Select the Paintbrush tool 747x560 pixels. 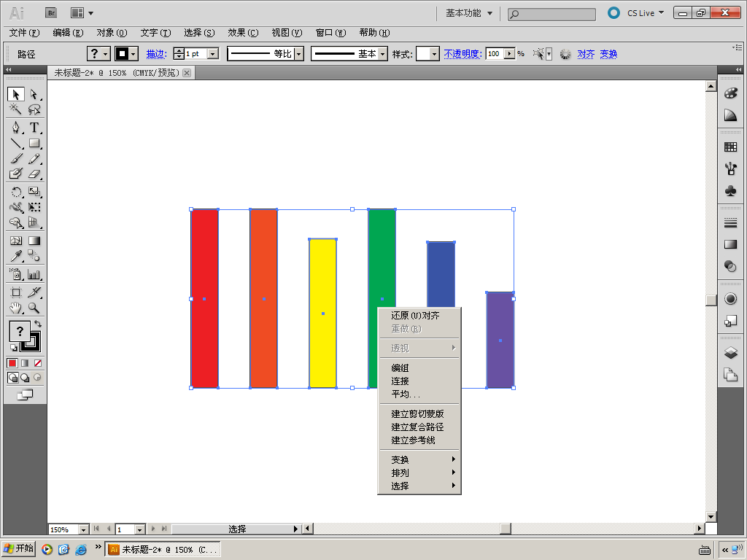click(x=16, y=158)
